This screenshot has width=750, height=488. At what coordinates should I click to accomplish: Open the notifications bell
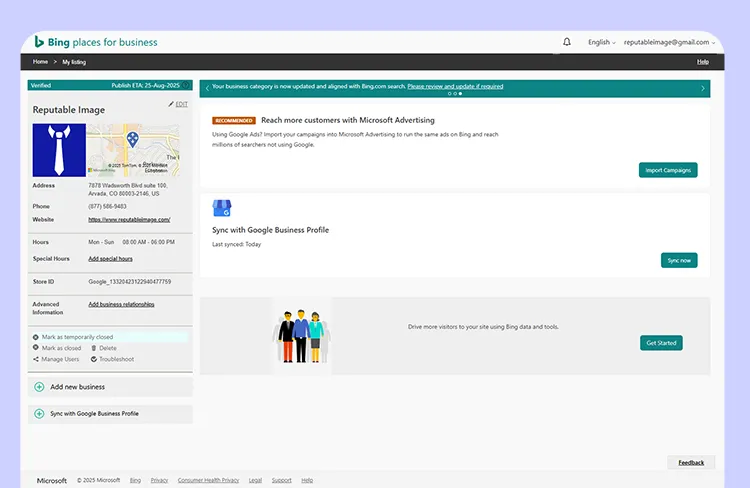point(567,42)
